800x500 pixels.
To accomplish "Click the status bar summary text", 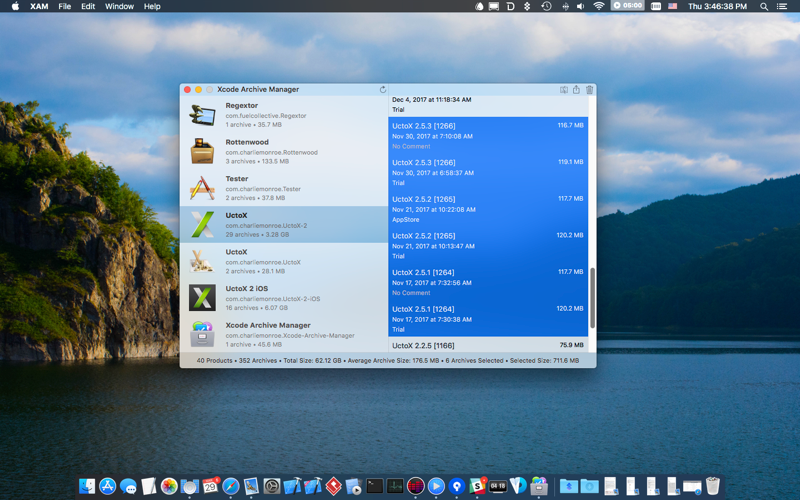I will point(388,360).
